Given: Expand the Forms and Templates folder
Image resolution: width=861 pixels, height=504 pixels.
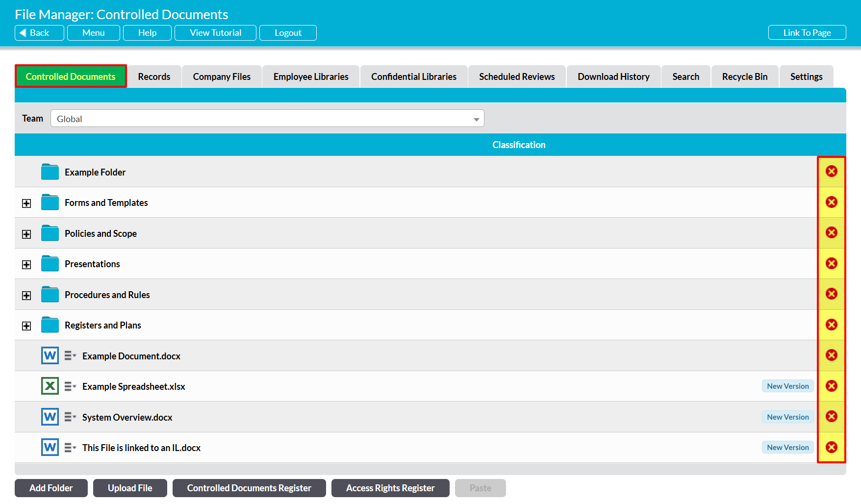Looking at the screenshot, I should (x=26, y=203).
